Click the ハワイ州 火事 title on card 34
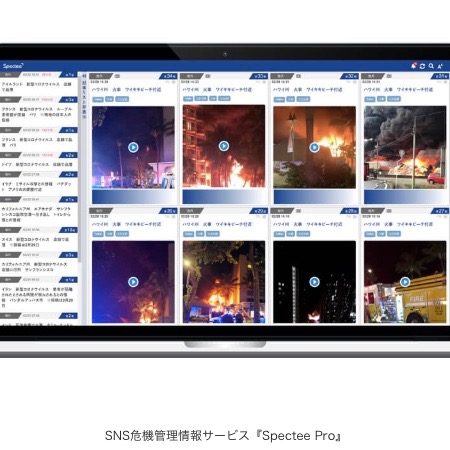450x450 pixels. point(126,90)
